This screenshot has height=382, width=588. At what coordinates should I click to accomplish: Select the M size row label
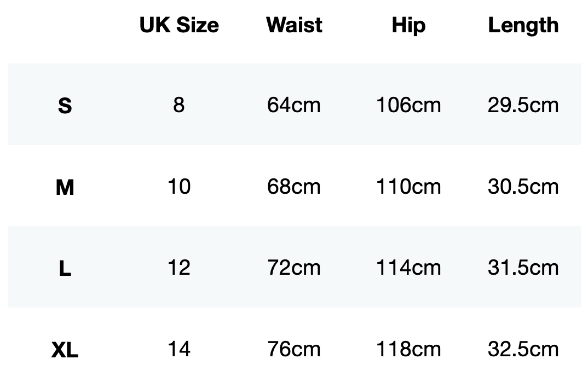click(65, 187)
